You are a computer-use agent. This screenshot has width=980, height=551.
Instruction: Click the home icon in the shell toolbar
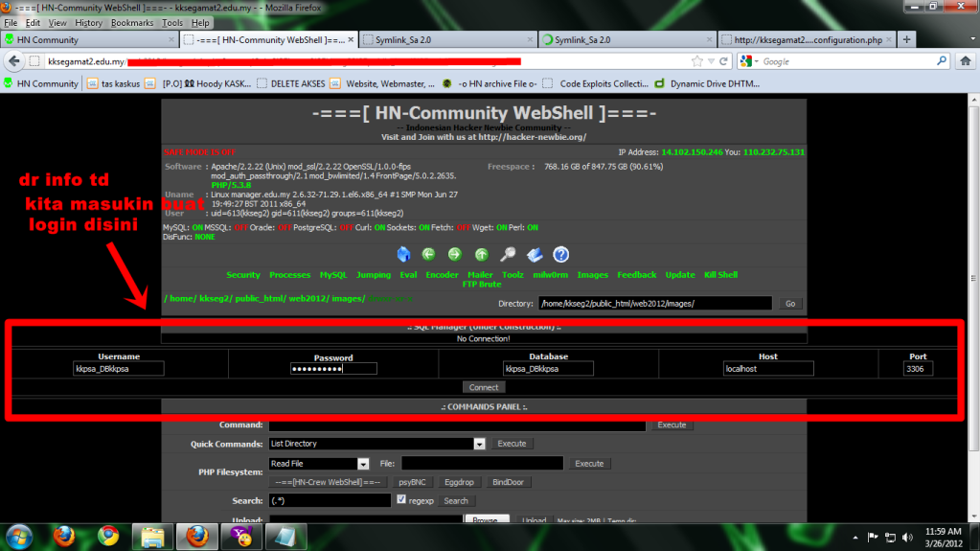[x=403, y=254]
